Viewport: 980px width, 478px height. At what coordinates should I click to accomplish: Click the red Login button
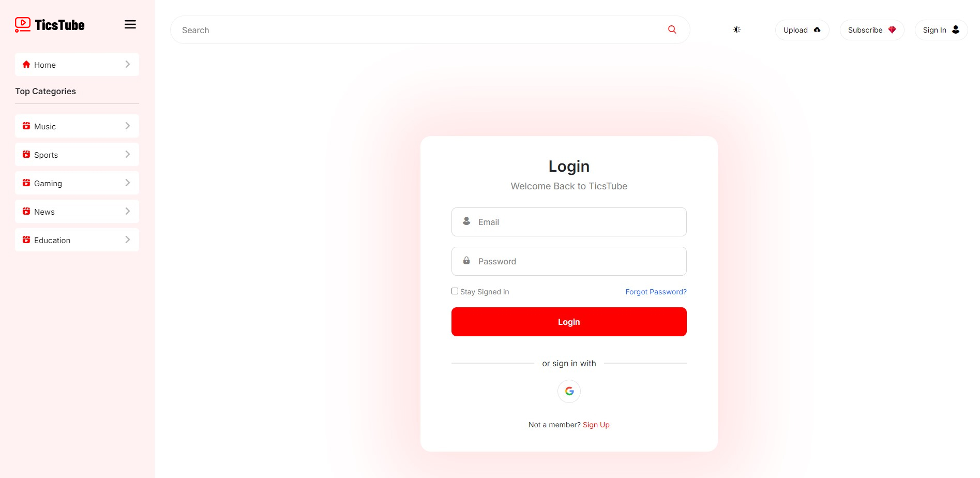(569, 322)
